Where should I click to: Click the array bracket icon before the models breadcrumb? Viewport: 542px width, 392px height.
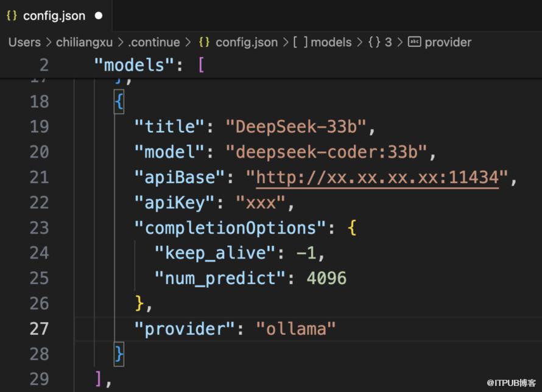[x=300, y=42]
